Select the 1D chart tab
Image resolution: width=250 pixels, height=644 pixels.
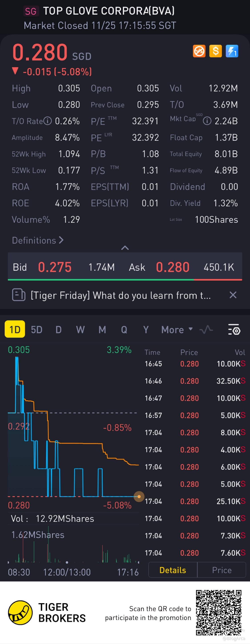pos(15,329)
